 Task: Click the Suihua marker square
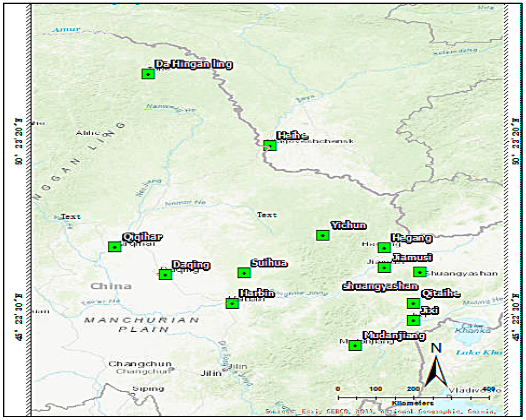pos(244,273)
